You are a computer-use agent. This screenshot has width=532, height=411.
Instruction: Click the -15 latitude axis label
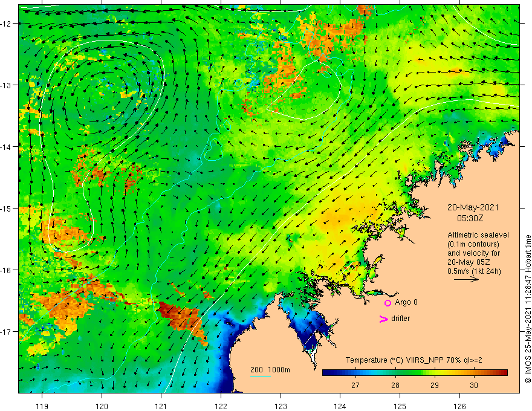6,208
